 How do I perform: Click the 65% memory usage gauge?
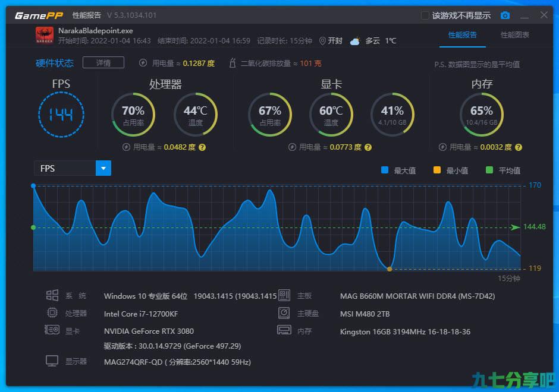(x=482, y=115)
